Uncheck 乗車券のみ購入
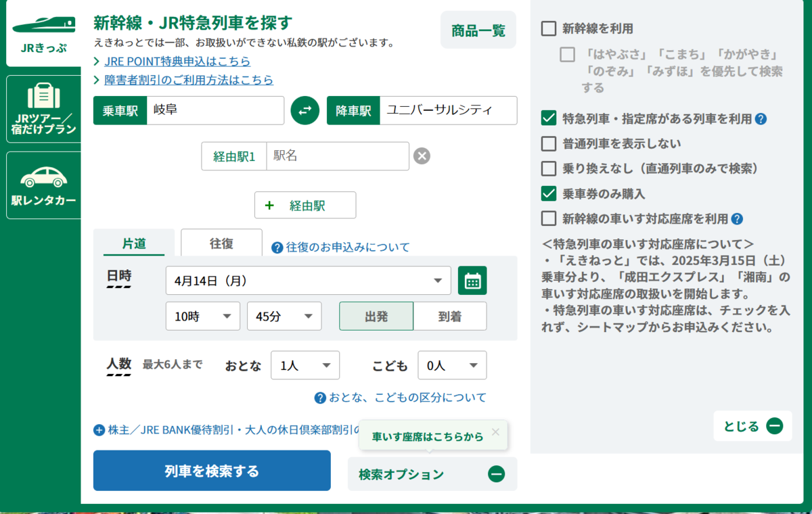 [x=549, y=193]
